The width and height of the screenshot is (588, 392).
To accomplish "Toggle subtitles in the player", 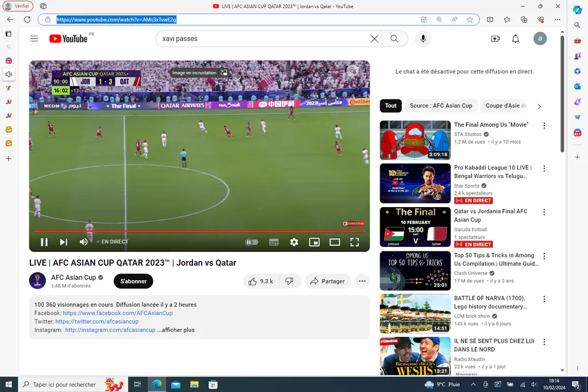I will point(274,242).
